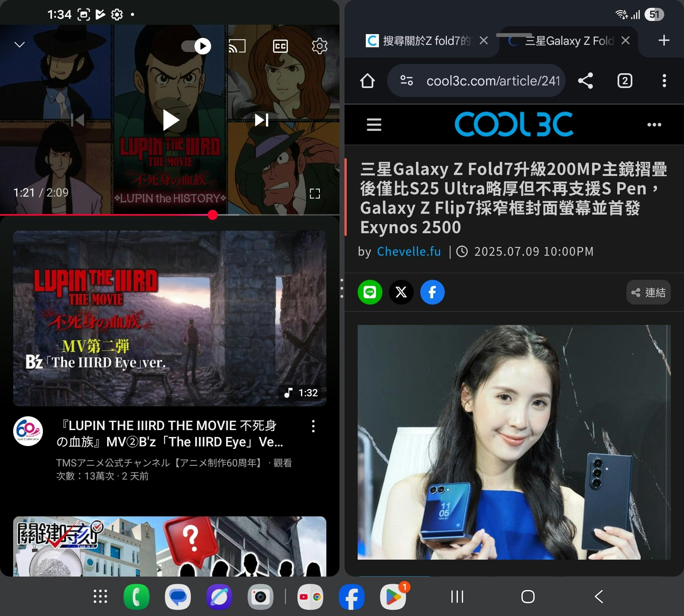The height and width of the screenshot is (616, 684).
Task: Open the Chrome window drag handle bar
Action: pyautogui.click(x=514, y=35)
